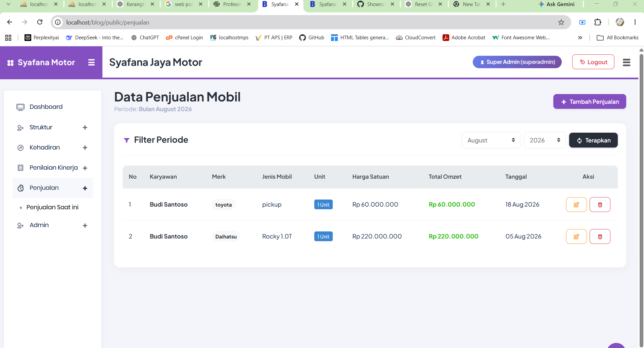The height and width of the screenshot is (348, 644).
Task: Open the browser Extensions puzzle icon
Action: (598, 22)
